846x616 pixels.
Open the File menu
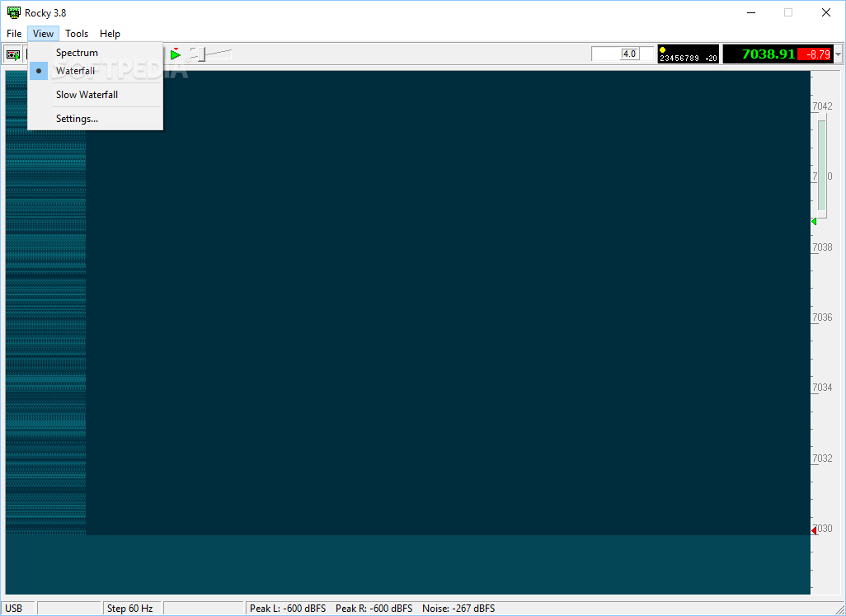(x=14, y=34)
